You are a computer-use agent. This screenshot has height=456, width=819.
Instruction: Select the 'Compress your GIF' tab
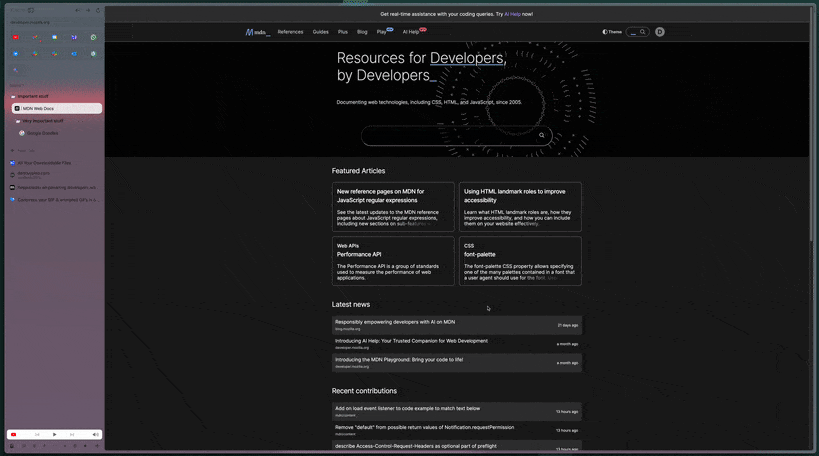tap(54, 200)
